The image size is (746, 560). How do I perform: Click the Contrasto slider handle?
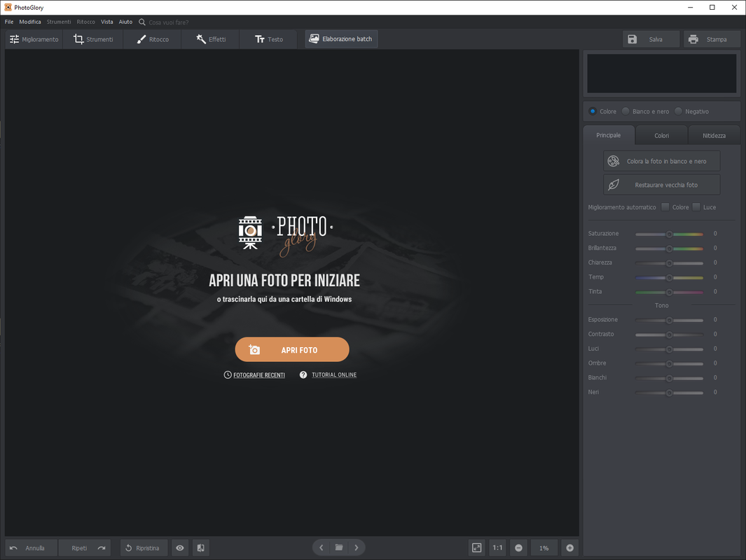coord(670,335)
